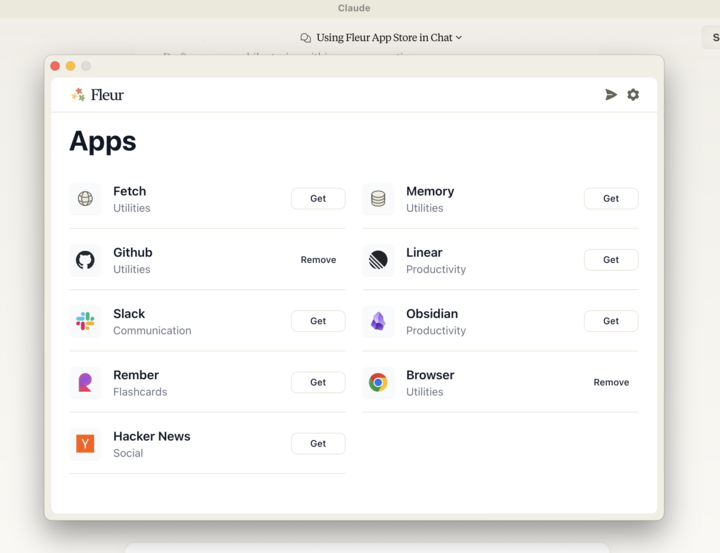Image resolution: width=720 pixels, height=553 pixels.
Task: Select the Obsidian app name
Action: (x=432, y=314)
